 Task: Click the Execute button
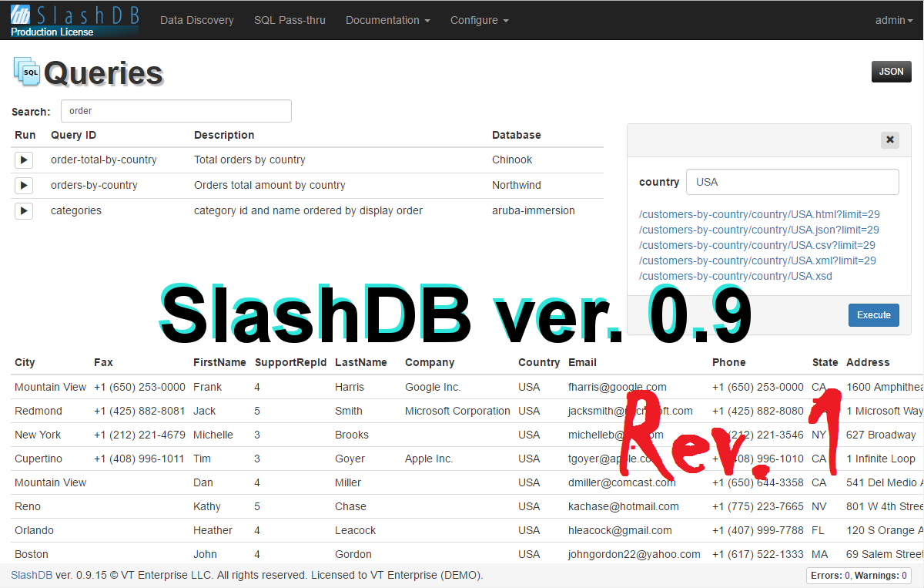[x=874, y=315]
